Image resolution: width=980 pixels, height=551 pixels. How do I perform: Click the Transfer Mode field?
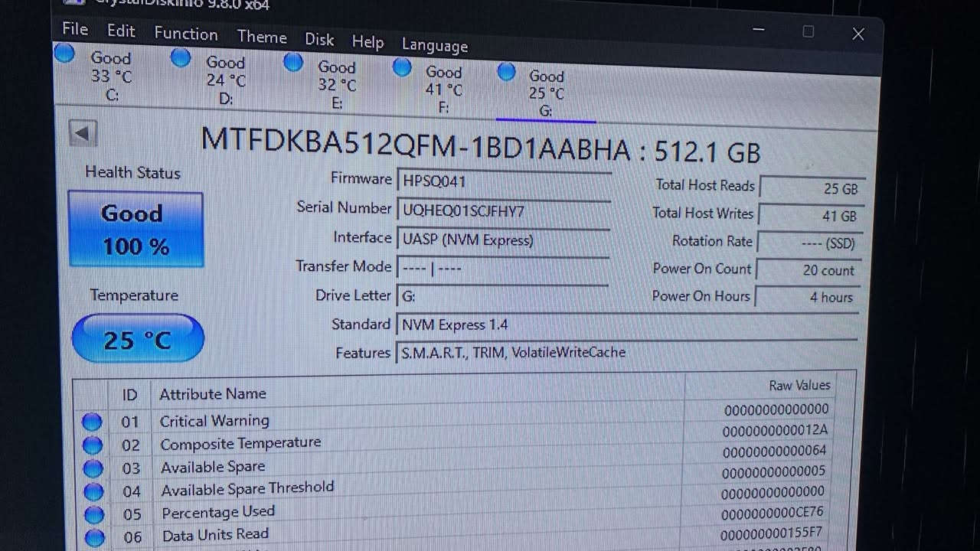click(502, 269)
